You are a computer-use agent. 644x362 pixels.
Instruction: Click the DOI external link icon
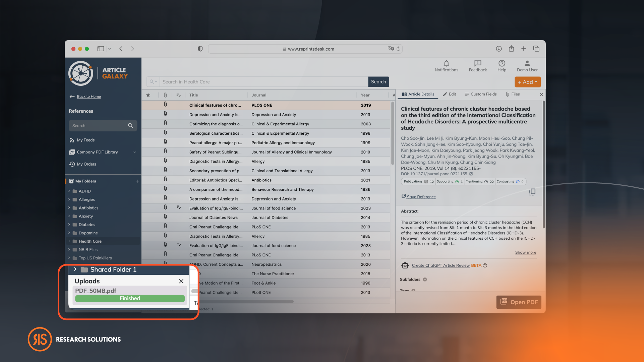[471, 174]
